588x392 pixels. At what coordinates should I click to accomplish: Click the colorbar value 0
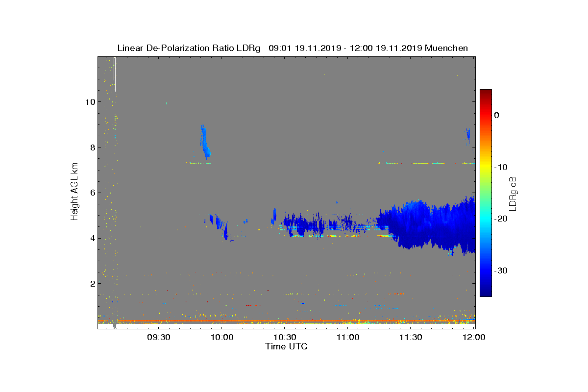[497, 115]
